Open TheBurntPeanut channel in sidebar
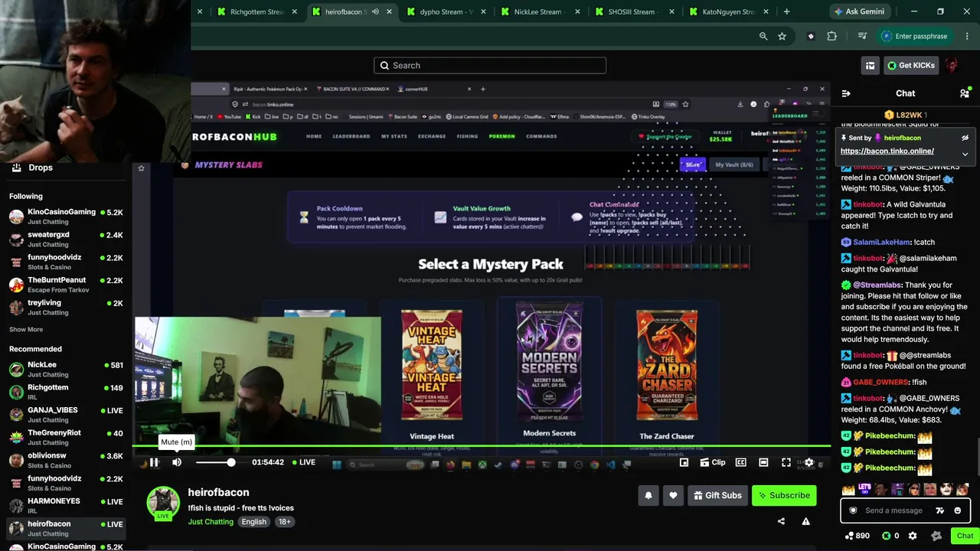Viewport: 980px width, 551px height. coord(66,285)
